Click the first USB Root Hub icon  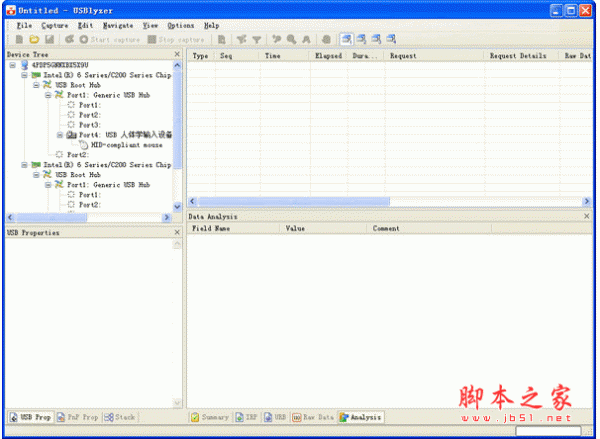47,85
